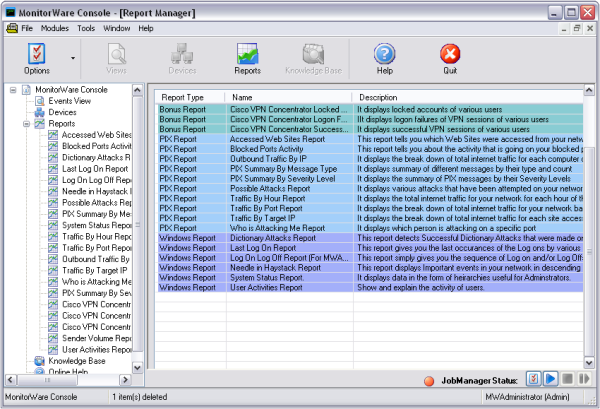Click the Outbound Traffic By tree icon
Viewport: 600px width, 409px height.
point(53,259)
